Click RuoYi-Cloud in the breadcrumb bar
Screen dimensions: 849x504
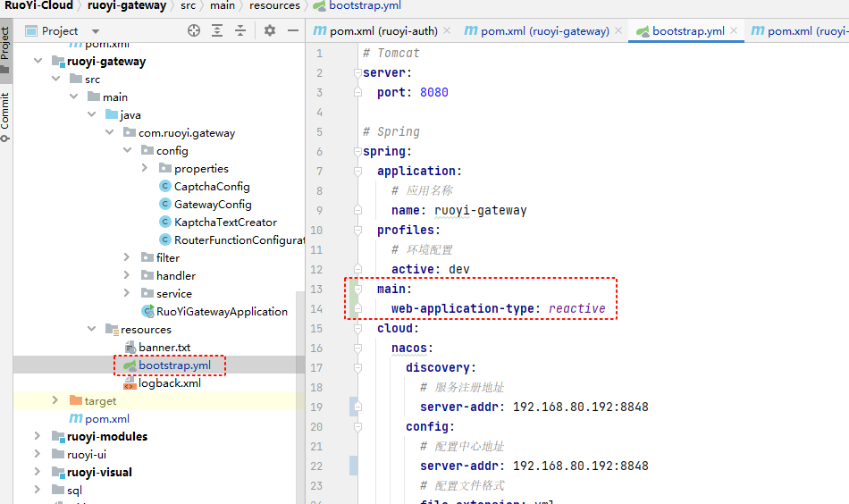click(x=39, y=5)
